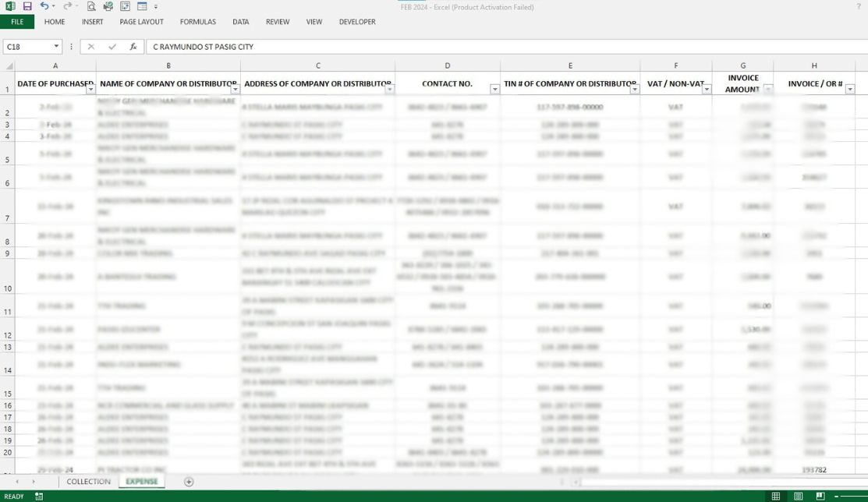The width and height of the screenshot is (868, 502).
Task: Open the REVIEW ribbon tab
Action: (x=278, y=22)
